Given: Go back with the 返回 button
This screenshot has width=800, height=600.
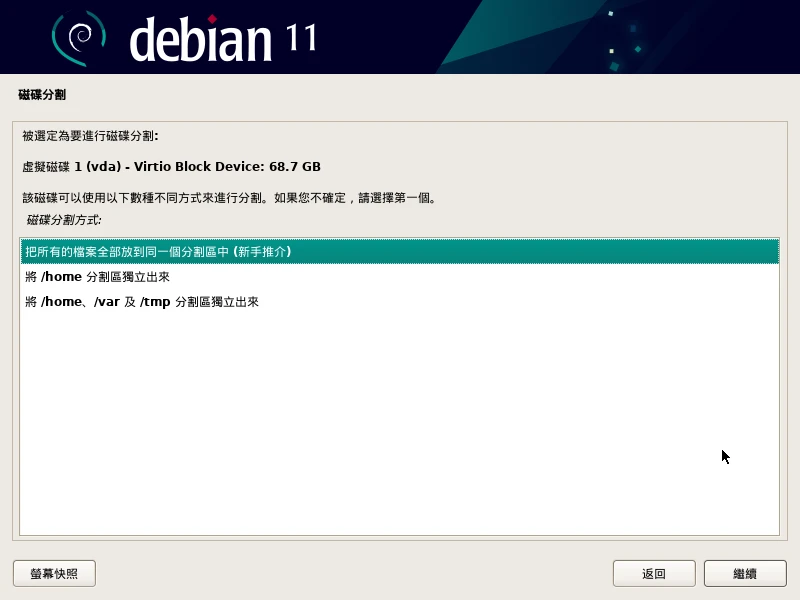Looking at the screenshot, I should coord(654,574).
